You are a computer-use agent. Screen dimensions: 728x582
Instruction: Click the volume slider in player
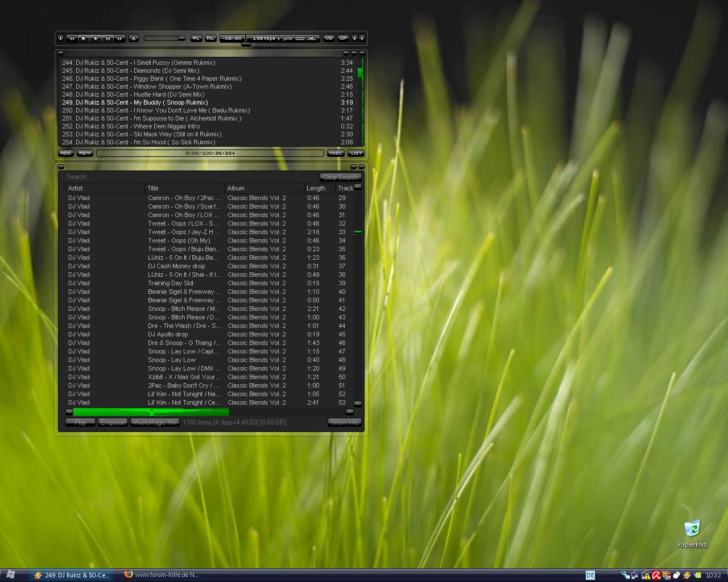pyautogui.click(x=164, y=38)
